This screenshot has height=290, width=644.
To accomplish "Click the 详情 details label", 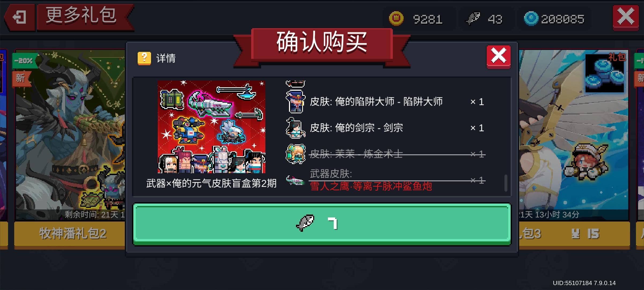I will (x=166, y=58).
